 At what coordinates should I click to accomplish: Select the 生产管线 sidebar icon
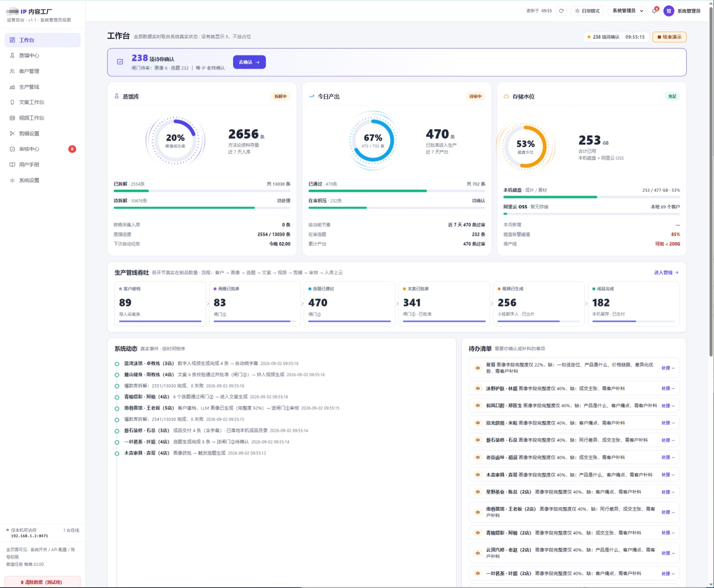tap(12, 87)
